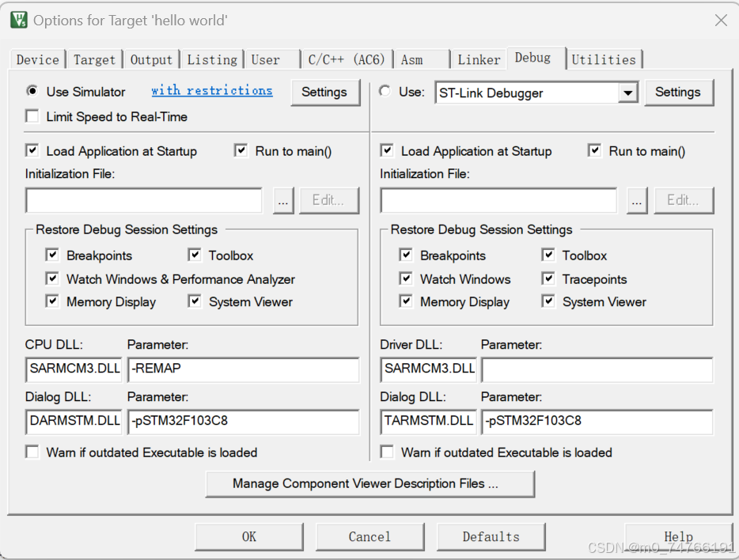Click the Cancel button
The height and width of the screenshot is (560, 739).
tap(370, 537)
